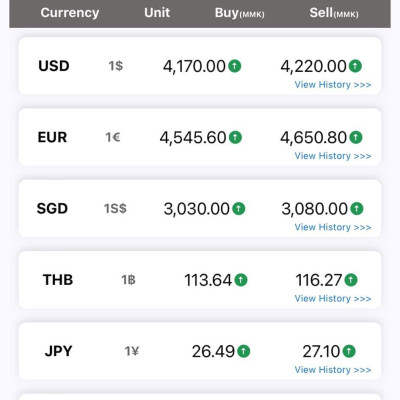Click the green arrow next to EUR sell 4,650.80
This screenshot has width=400, height=400.
356,137
